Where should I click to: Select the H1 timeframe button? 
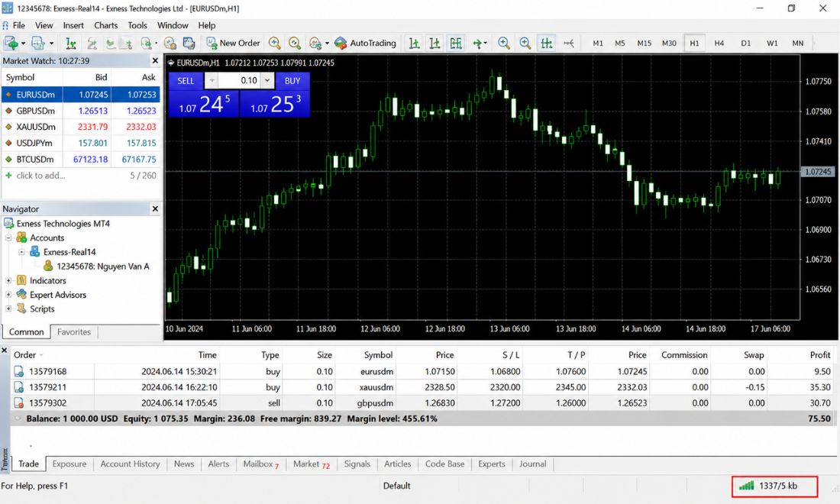click(x=694, y=44)
